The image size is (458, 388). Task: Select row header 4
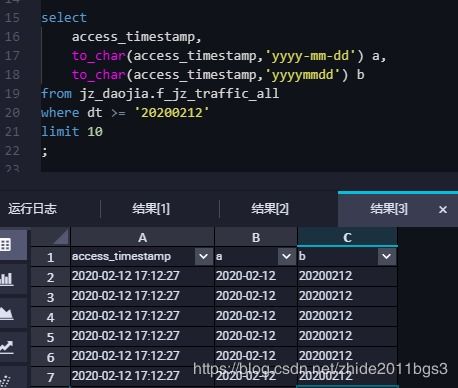(50, 317)
